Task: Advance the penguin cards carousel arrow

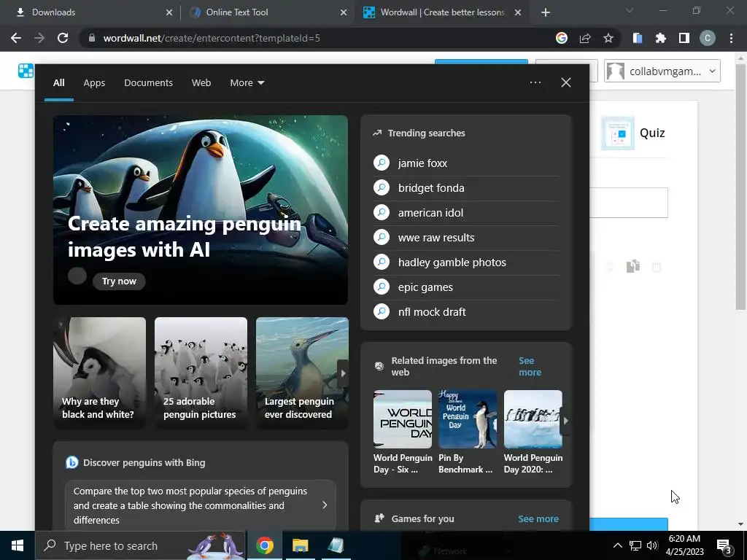Action: coord(343,373)
